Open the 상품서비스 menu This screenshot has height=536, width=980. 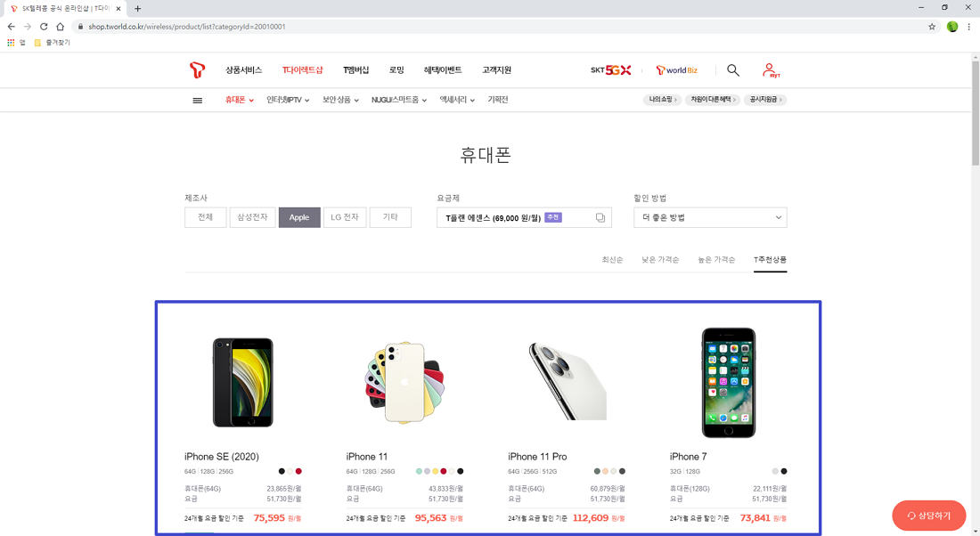[244, 70]
